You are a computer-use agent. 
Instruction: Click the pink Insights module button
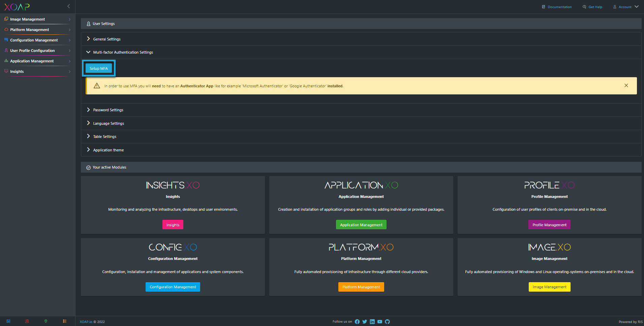(x=173, y=225)
